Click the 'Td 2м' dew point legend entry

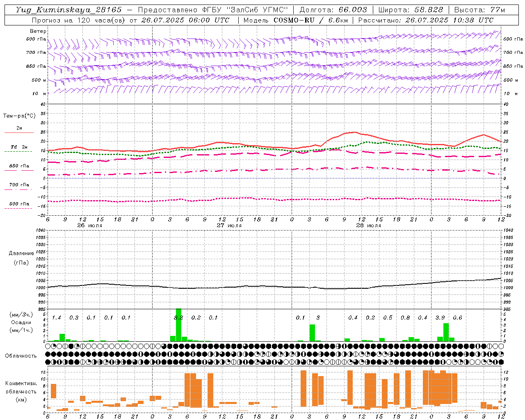(x=19, y=147)
